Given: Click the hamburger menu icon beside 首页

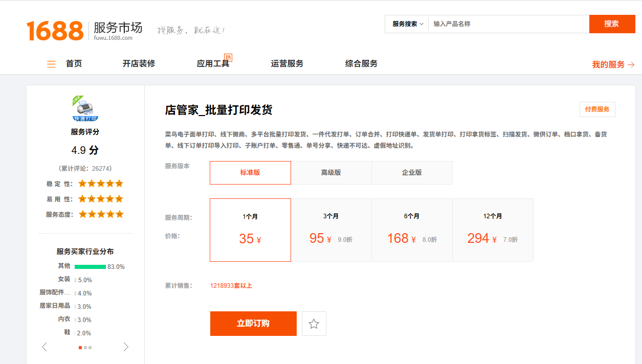Looking at the screenshot, I should click(x=51, y=64).
